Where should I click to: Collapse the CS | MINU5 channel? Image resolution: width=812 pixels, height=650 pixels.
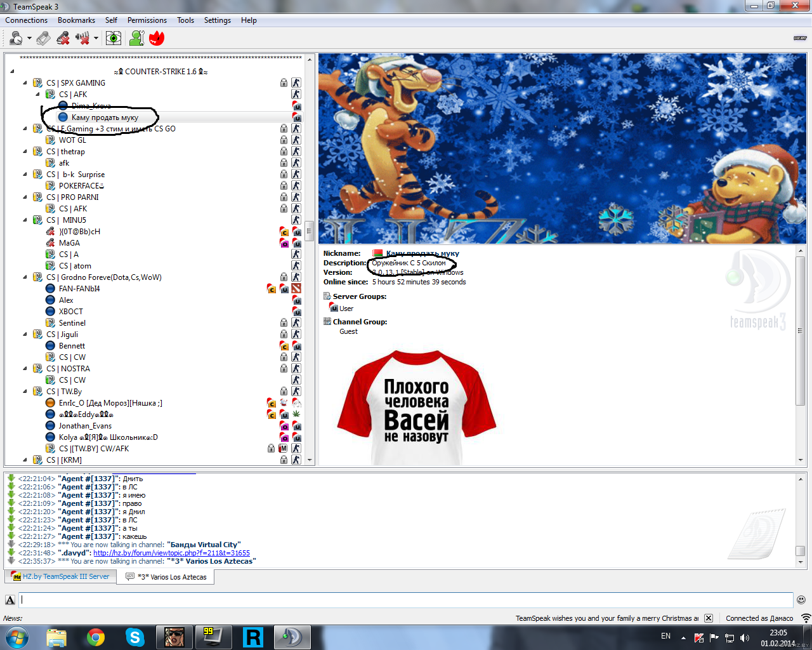click(25, 220)
